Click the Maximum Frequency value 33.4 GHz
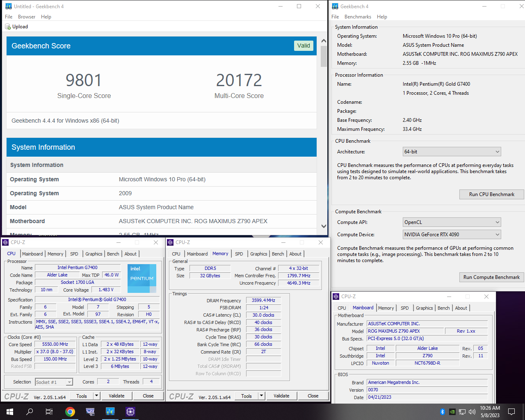Screen dimensions: 525x420 (412, 129)
